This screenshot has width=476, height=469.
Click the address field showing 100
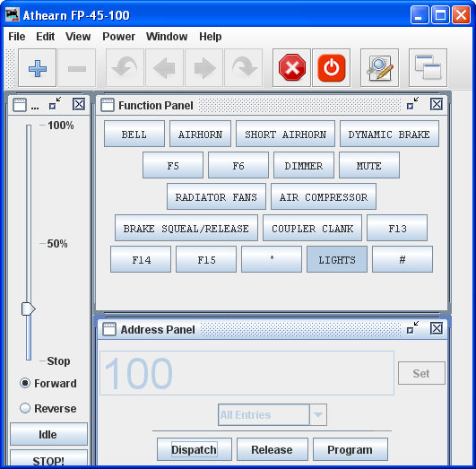(247, 373)
